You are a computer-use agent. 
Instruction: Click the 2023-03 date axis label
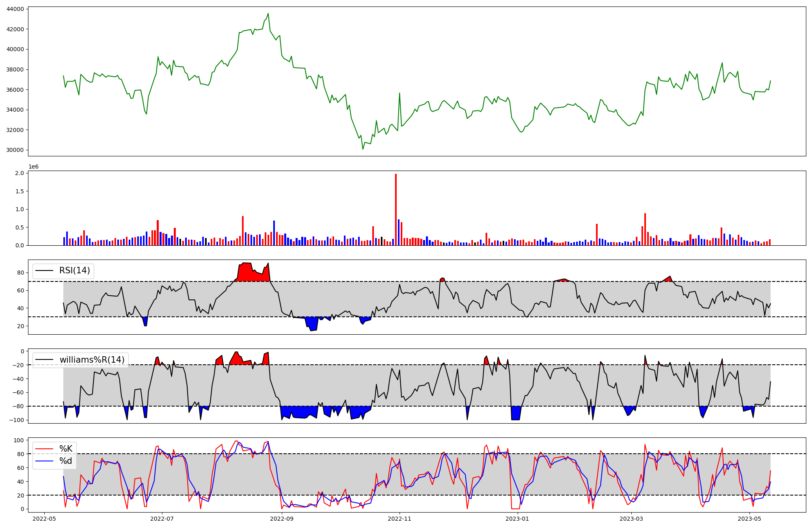(632, 519)
